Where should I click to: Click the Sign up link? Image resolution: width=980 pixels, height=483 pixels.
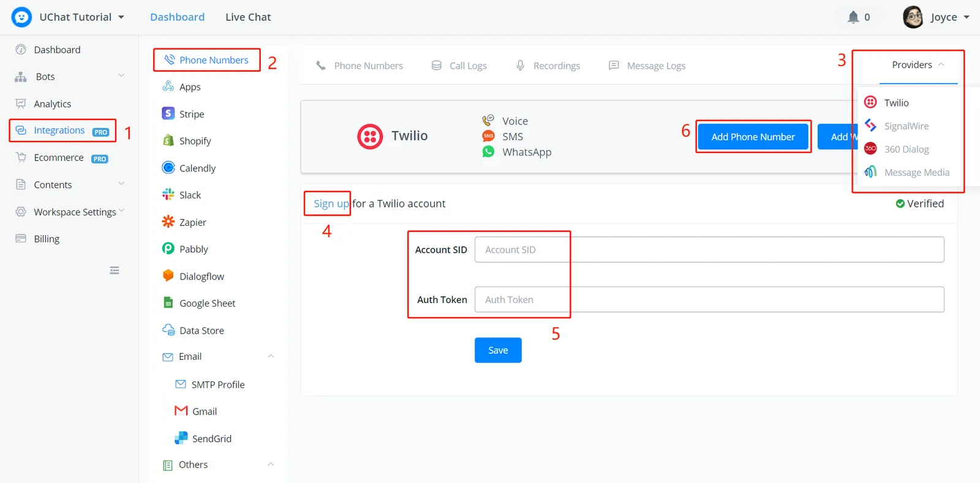click(x=331, y=204)
